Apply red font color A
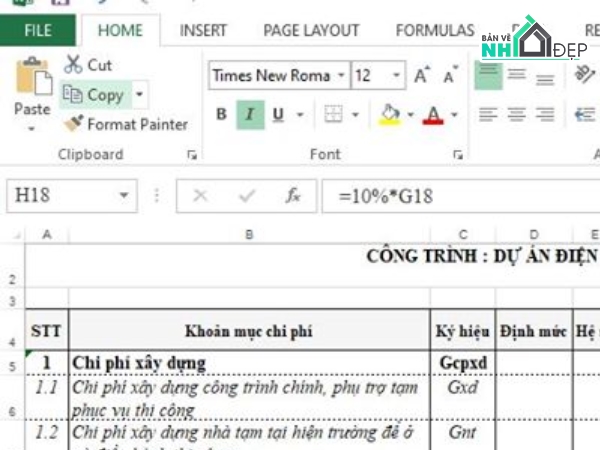This screenshot has width=600, height=450. tap(433, 115)
